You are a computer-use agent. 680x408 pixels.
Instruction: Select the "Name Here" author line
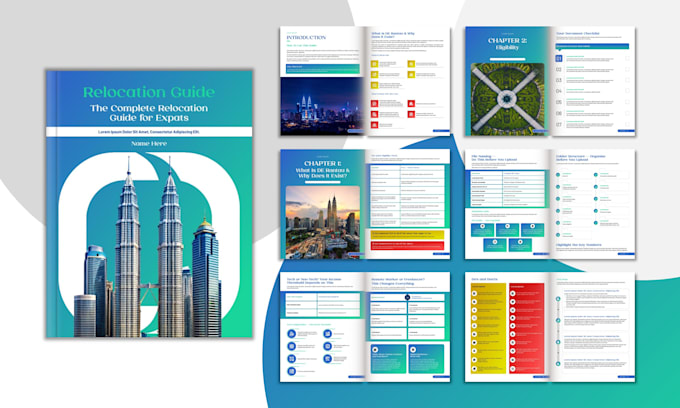coord(149,143)
